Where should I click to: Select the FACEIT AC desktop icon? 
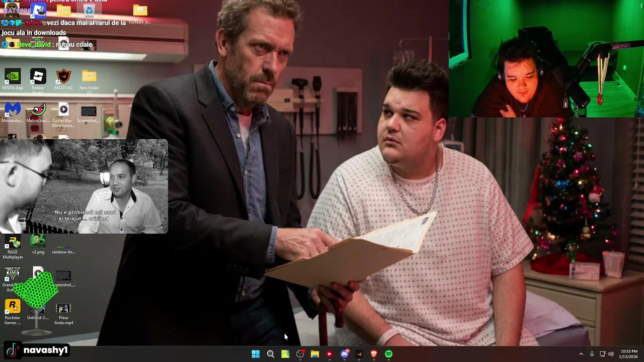pos(63,79)
